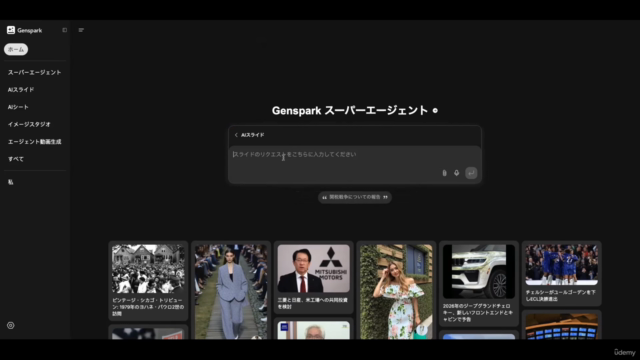
Task: Open the woman in floral dress card
Action: (396, 291)
